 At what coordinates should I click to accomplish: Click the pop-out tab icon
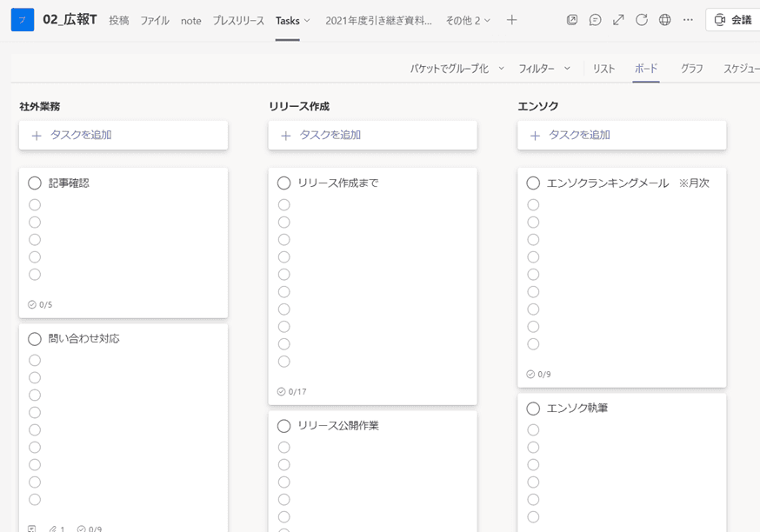coord(572,20)
